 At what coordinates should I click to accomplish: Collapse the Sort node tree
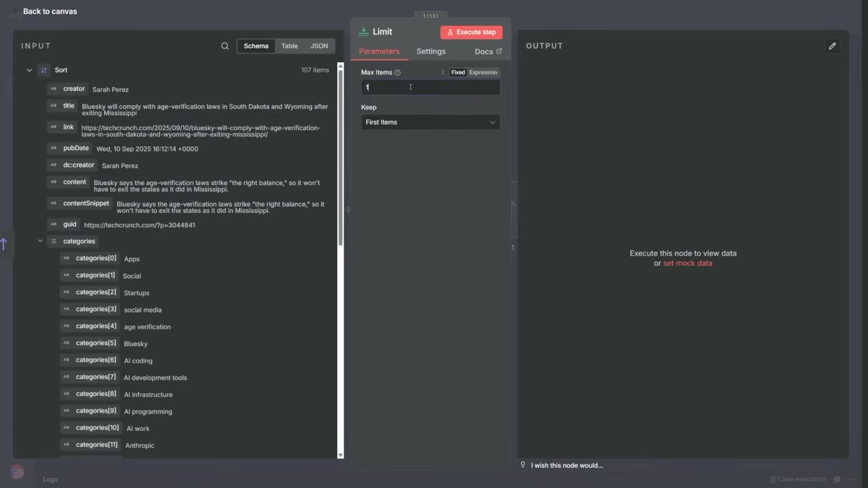pyautogui.click(x=29, y=70)
